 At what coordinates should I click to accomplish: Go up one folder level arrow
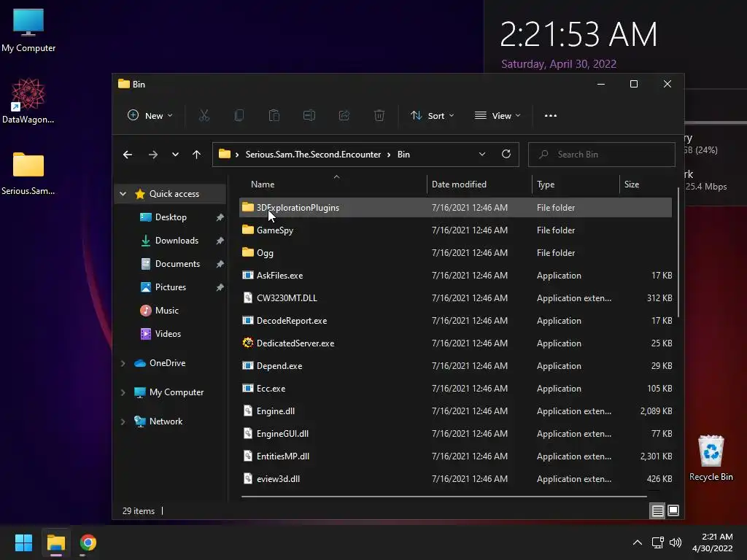point(196,155)
